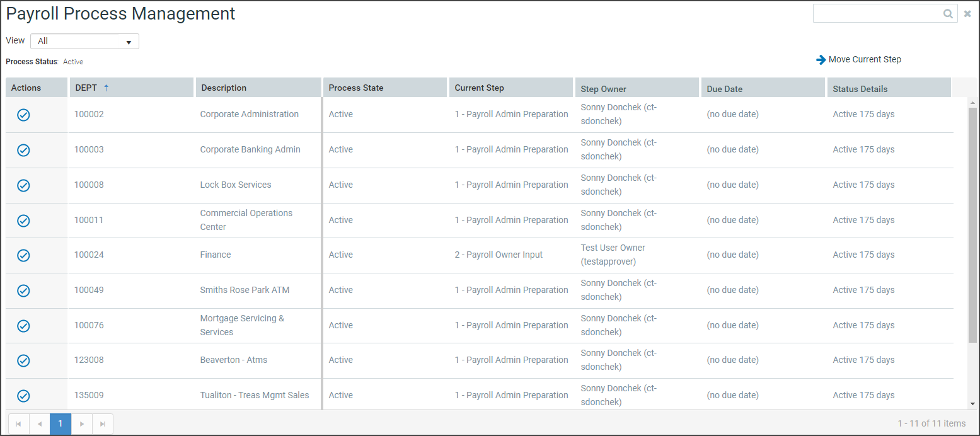Click the action icon for Tualiton - Treas Mgmt Sales
The image size is (980, 436).
coord(23,396)
